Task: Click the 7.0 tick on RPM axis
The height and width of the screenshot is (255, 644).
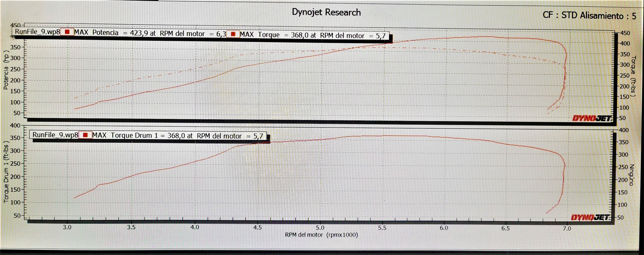Action: tap(567, 228)
